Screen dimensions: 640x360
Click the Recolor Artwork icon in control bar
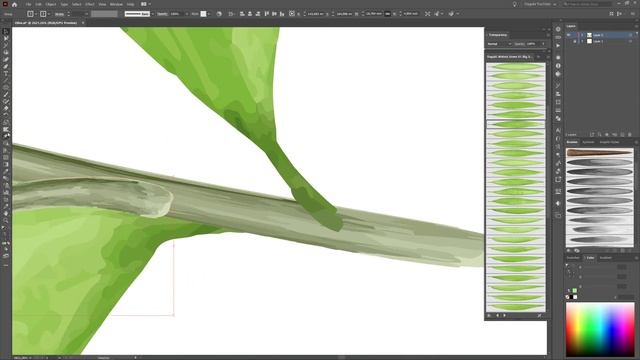click(219, 14)
